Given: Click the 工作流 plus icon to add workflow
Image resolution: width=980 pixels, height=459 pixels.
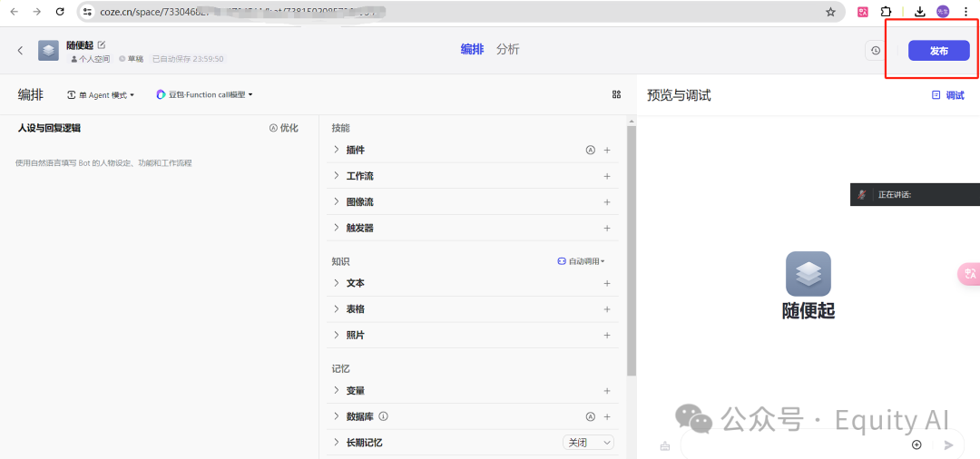Looking at the screenshot, I should [607, 176].
